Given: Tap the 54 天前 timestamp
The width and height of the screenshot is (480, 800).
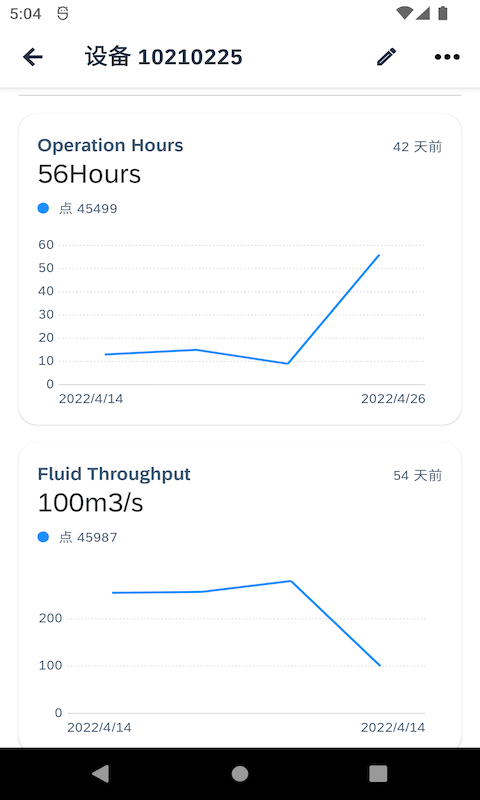Looking at the screenshot, I should [x=417, y=476].
